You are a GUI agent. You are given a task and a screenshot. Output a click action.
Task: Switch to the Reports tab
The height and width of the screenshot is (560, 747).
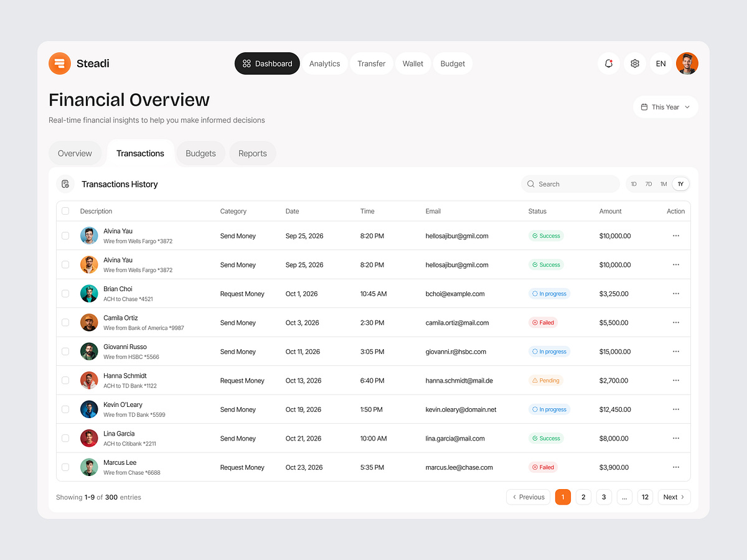253,154
